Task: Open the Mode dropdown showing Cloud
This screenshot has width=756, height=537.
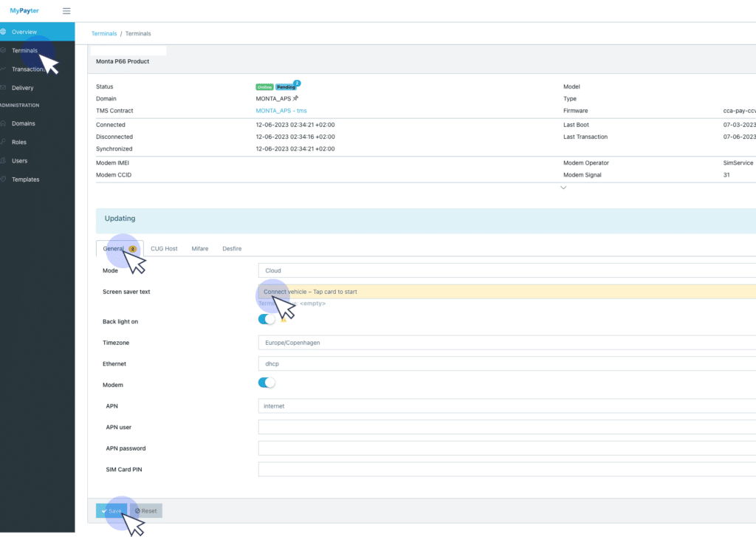Action: tap(506, 270)
